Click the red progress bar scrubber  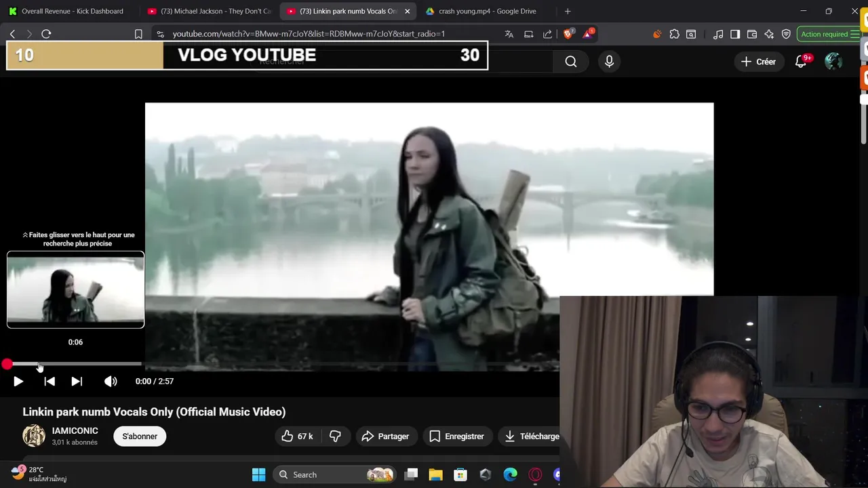click(x=7, y=365)
